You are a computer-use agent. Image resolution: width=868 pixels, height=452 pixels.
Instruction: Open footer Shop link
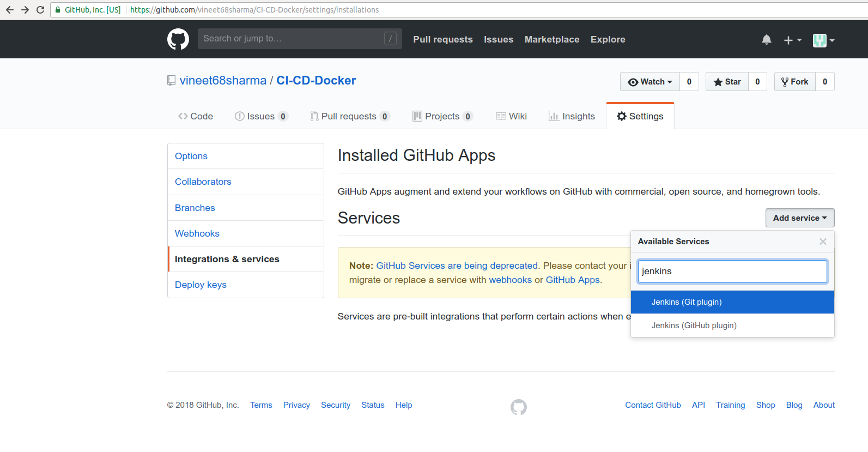pyautogui.click(x=766, y=405)
